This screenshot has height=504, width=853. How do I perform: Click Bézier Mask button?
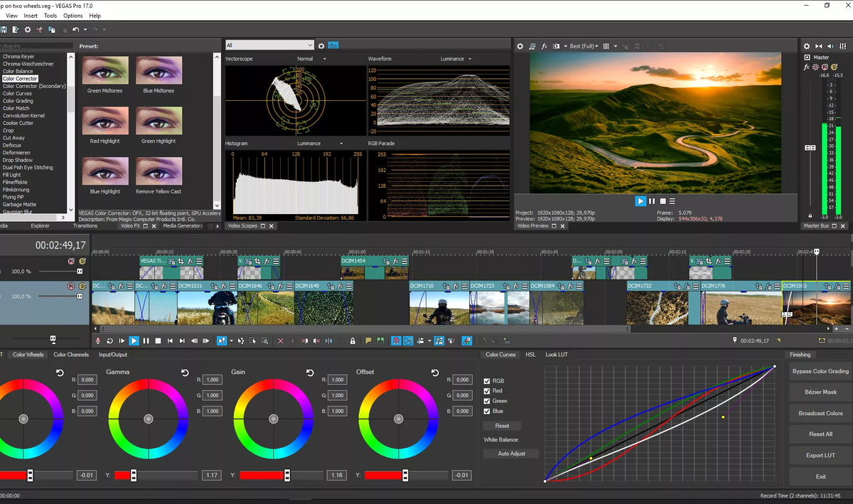(x=820, y=392)
